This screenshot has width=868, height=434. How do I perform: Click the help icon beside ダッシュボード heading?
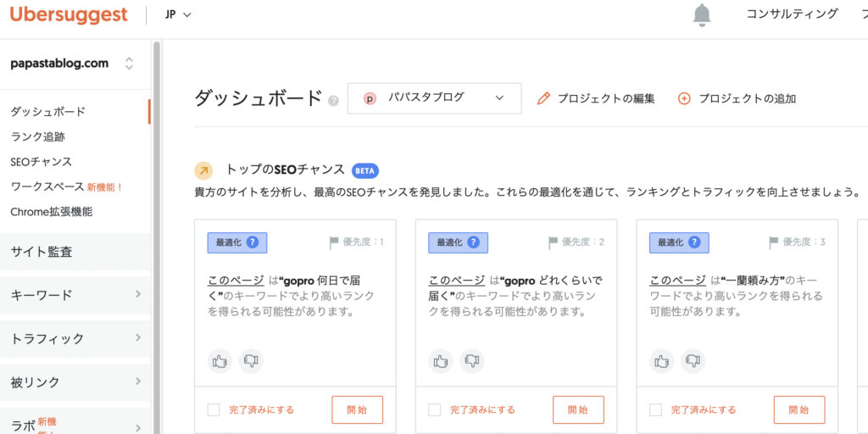333,100
